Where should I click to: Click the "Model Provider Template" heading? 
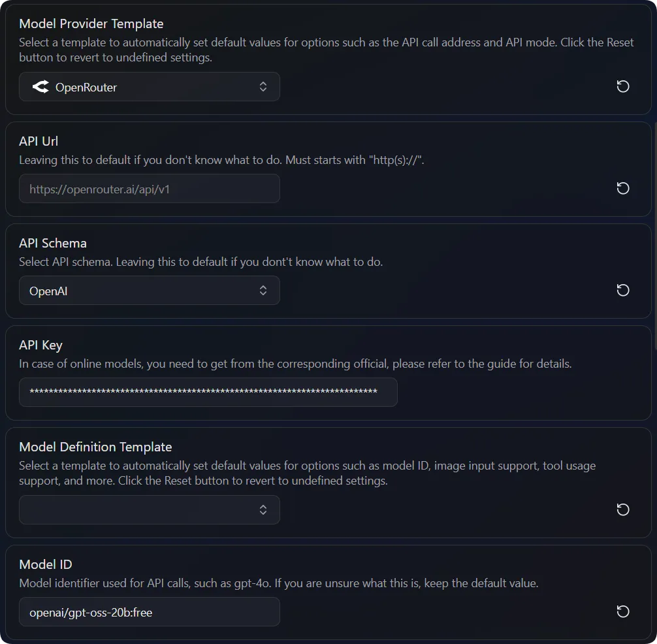[x=91, y=24]
